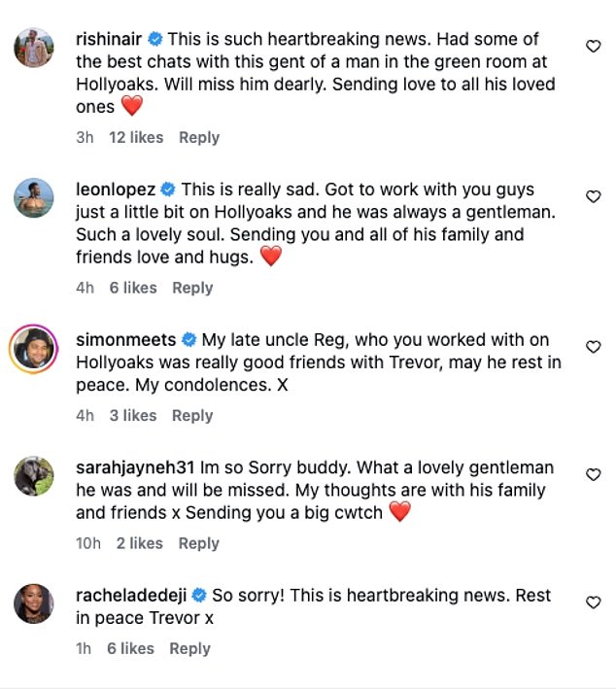This screenshot has width=616, height=689.
Task: Heart sarahjayneh31's comment
Action: pyautogui.click(x=593, y=474)
